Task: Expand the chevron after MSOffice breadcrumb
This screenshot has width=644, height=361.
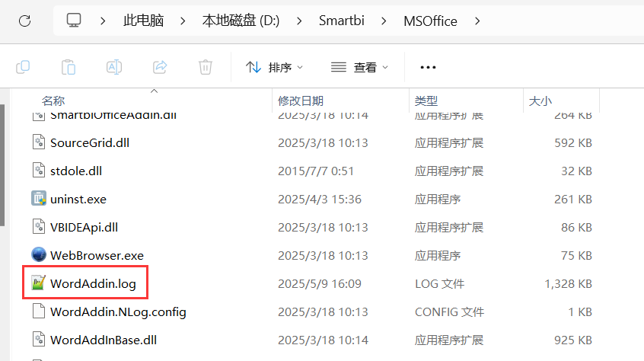Action: tap(477, 21)
